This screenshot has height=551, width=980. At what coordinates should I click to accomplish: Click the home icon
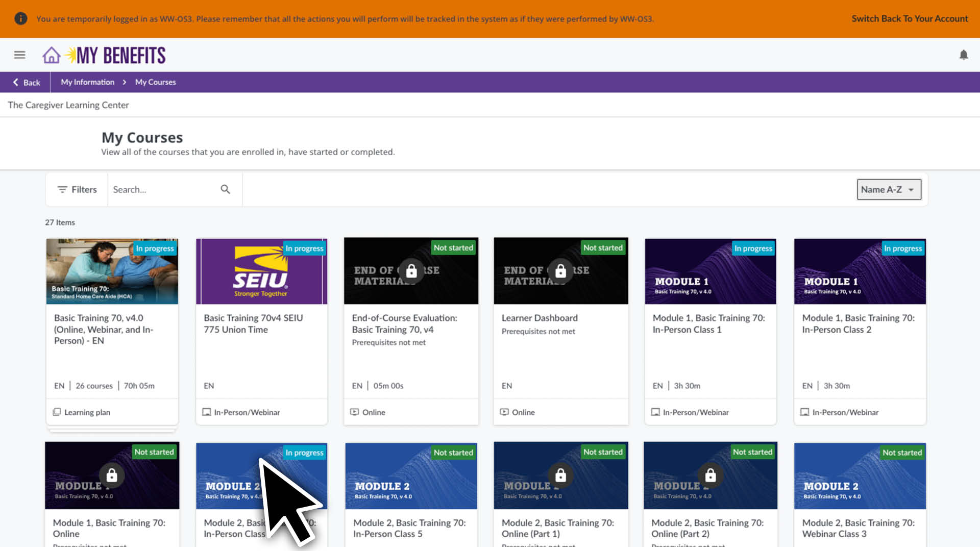pos(51,55)
